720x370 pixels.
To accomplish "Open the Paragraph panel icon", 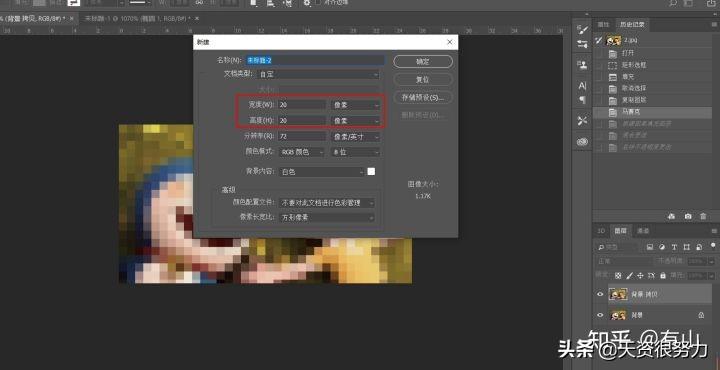I will tap(582, 100).
